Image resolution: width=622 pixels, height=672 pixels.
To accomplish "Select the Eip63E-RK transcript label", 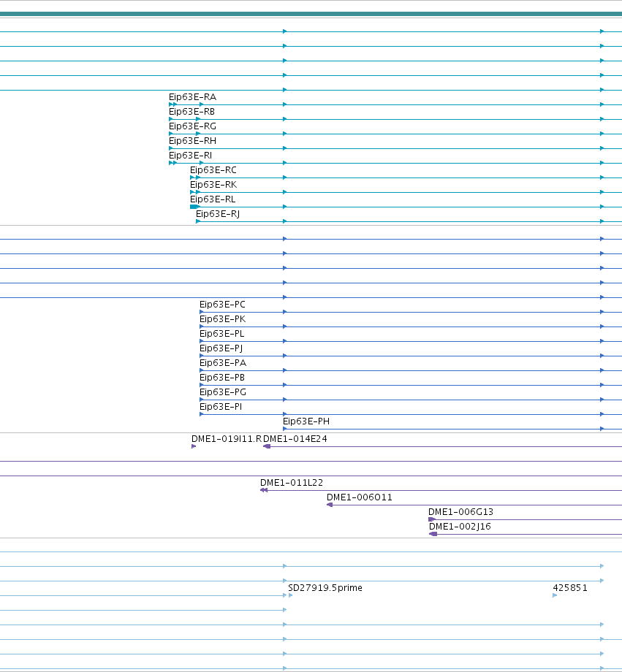I will pos(213,184).
